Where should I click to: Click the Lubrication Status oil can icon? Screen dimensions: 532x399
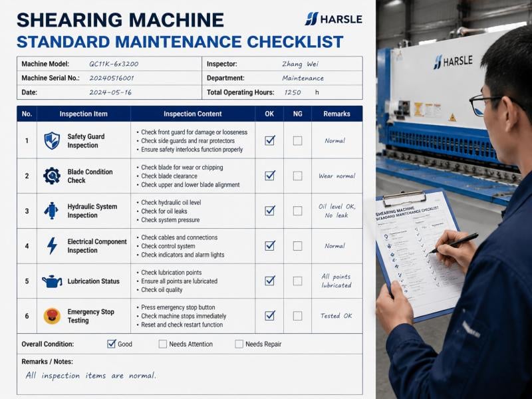click(x=52, y=281)
